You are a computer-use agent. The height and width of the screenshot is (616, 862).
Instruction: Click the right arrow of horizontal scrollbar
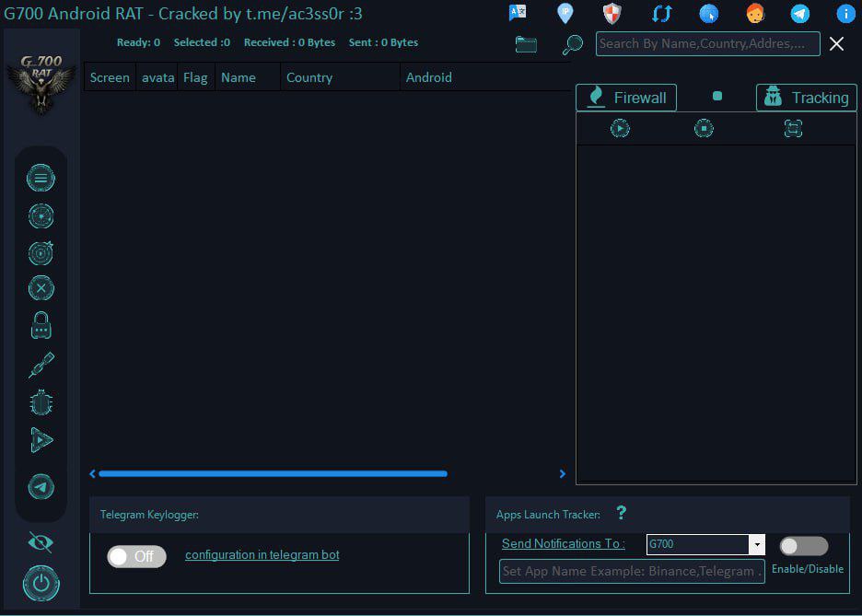(x=563, y=473)
